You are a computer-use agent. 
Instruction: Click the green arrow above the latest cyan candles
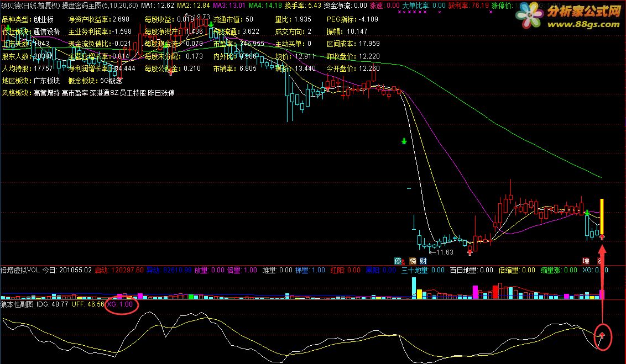click(587, 213)
